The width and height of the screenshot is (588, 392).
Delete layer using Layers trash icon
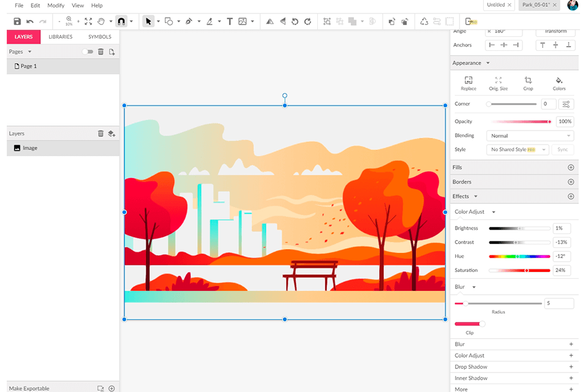point(100,134)
